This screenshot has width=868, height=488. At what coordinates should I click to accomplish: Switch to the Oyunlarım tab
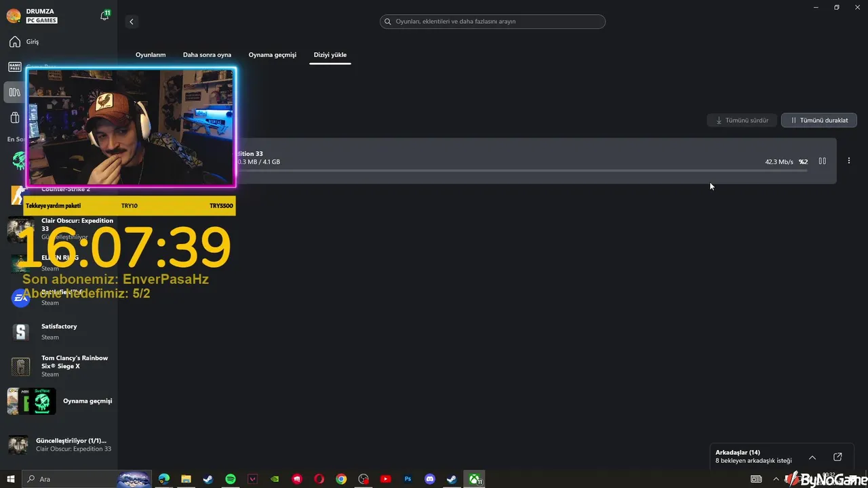(151, 55)
